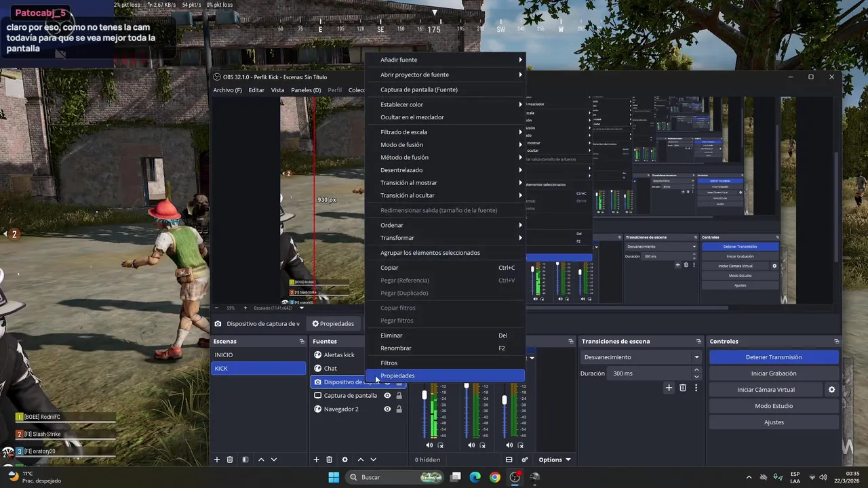Open the Editar menu in OBS
This screenshot has width=868, height=488.
256,90
